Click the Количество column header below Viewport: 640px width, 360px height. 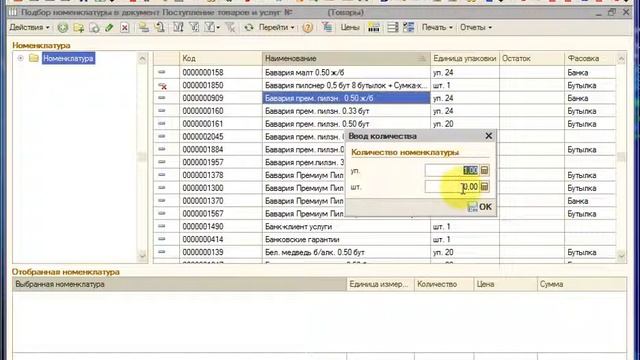point(444,284)
